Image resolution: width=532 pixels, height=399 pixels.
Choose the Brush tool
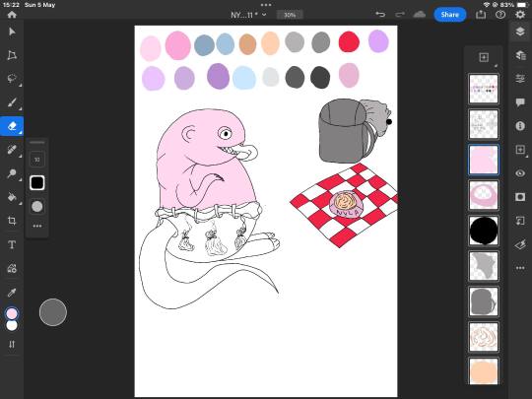12,102
